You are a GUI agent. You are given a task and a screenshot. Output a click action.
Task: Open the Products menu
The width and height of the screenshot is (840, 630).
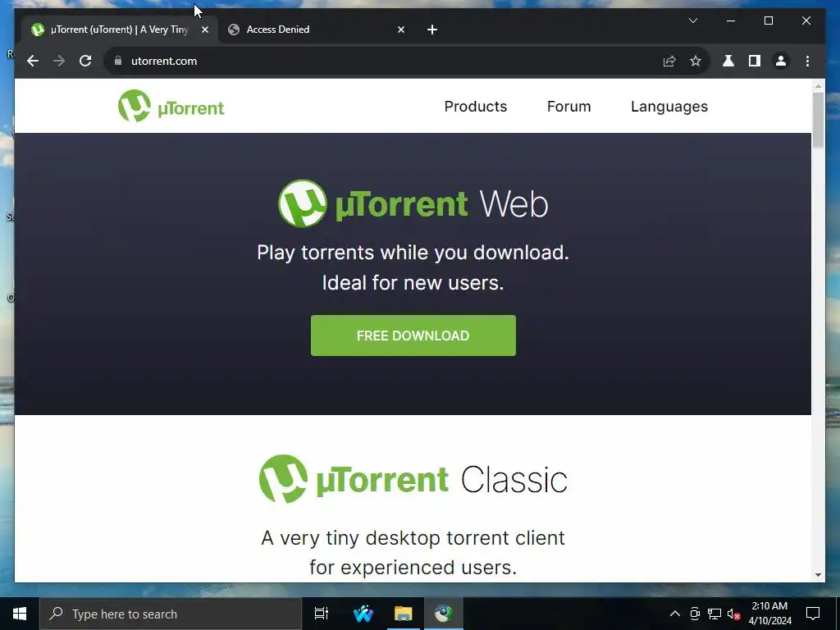(x=476, y=107)
